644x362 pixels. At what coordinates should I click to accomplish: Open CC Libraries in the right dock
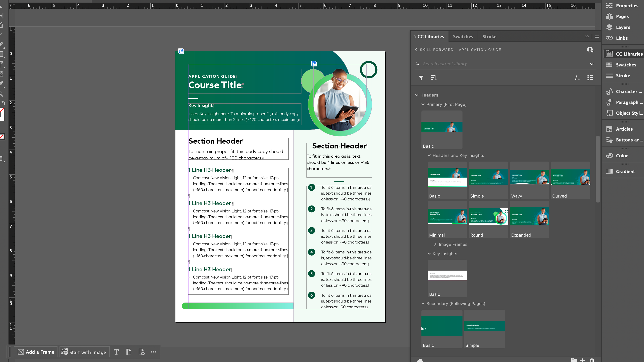pyautogui.click(x=624, y=54)
